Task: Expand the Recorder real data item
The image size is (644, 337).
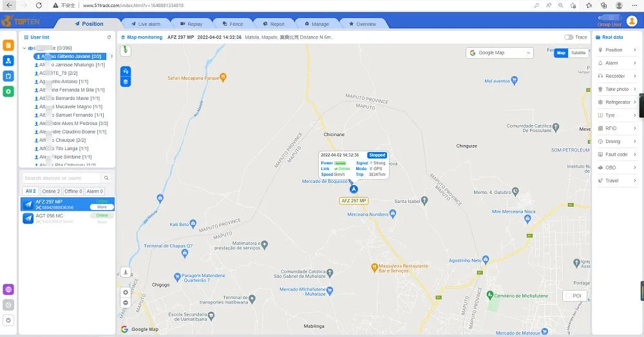Action: [617, 76]
